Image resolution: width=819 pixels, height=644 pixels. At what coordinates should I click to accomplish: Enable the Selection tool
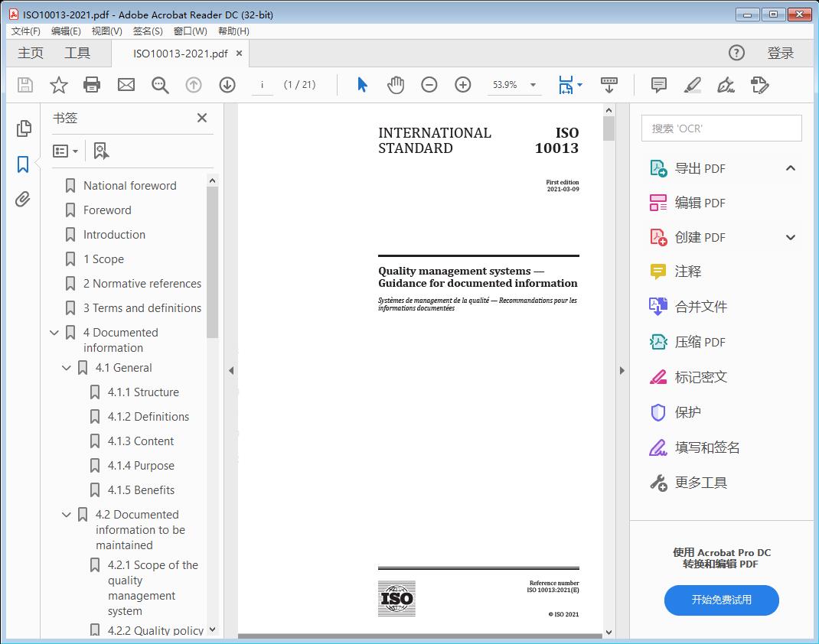(x=361, y=85)
